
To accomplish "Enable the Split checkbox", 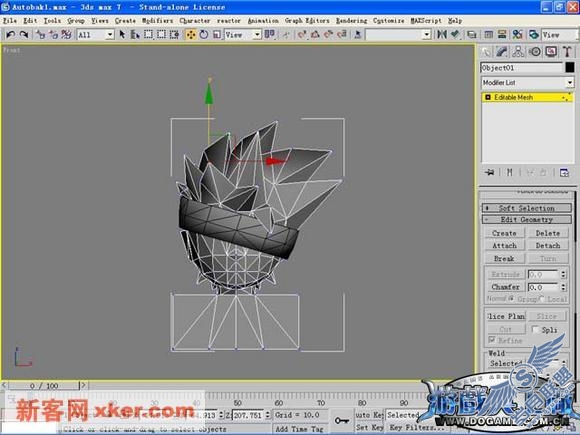I will pos(535,329).
